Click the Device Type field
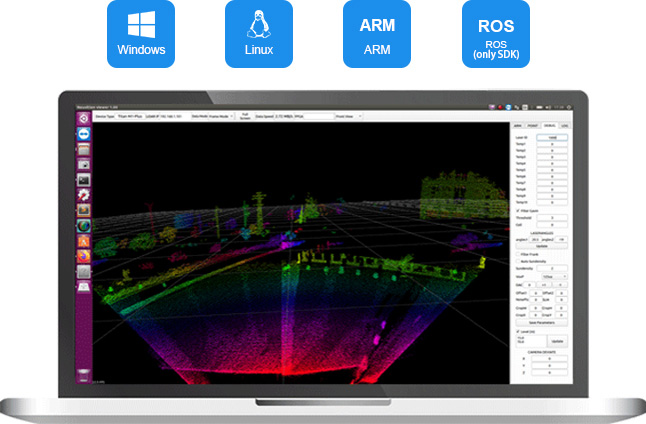Screen dimensions: 646x424 pos(130,117)
